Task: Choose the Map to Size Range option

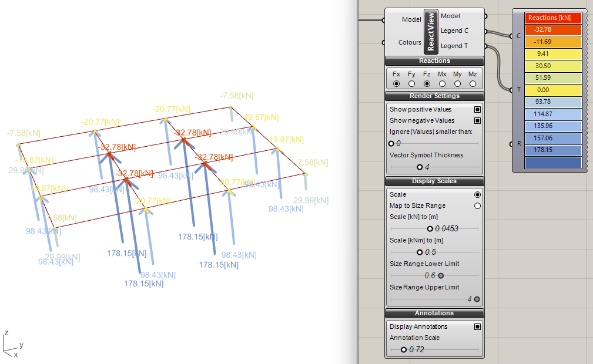Action: pos(477,206)
